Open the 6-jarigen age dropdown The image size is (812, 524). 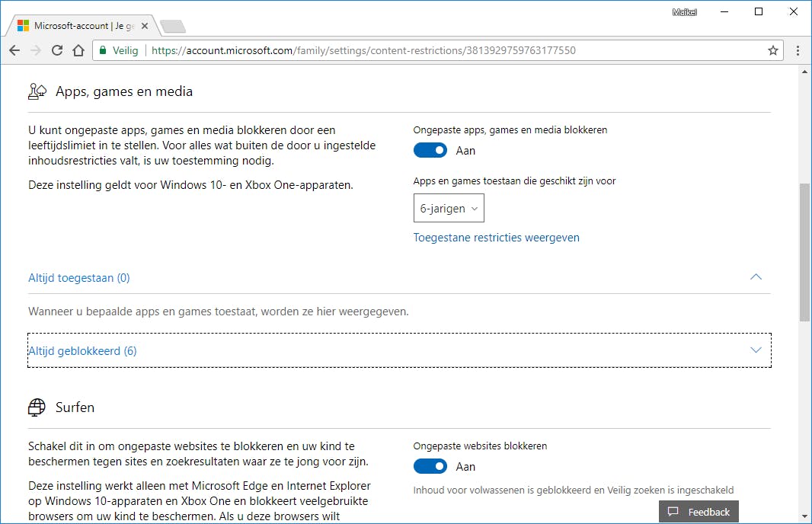(x=449, y=208)
